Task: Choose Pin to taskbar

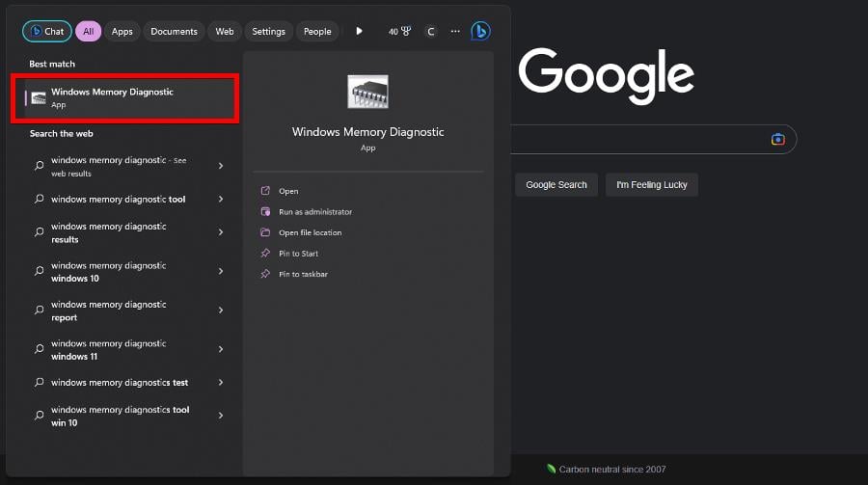Action: [303, 274]
